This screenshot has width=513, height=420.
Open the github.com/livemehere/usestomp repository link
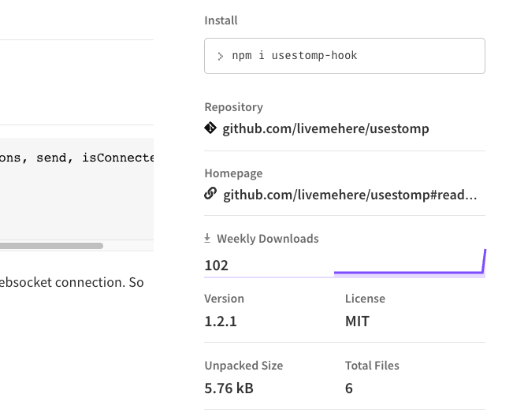tap(325, 128)
